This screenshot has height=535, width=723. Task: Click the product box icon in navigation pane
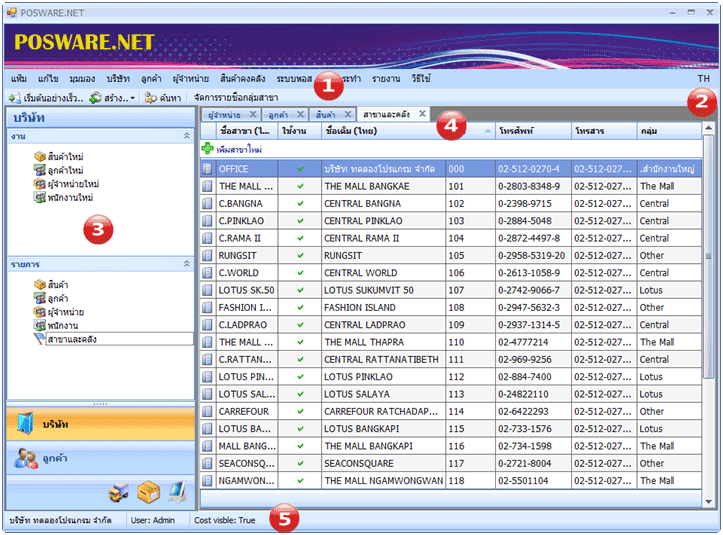click(147, 491)
